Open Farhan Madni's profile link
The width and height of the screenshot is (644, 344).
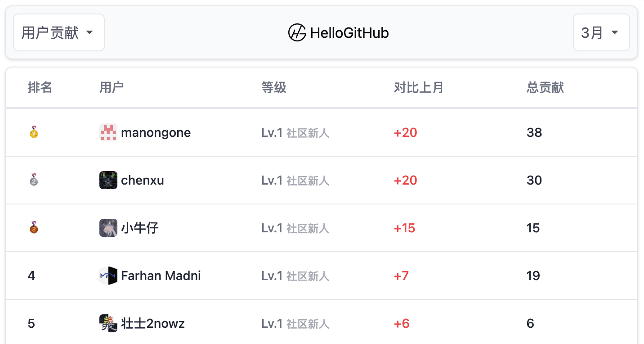[x=161, y=276]
